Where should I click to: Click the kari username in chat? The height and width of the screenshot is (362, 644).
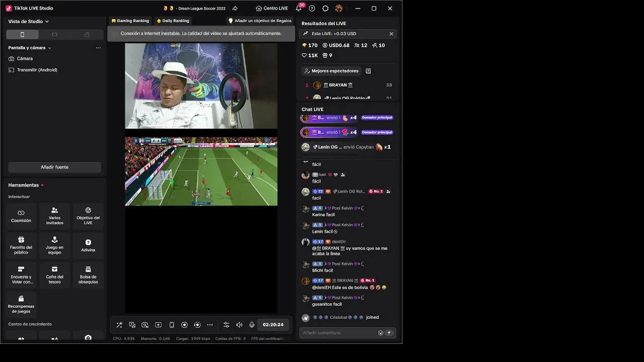tap(323, 175)
